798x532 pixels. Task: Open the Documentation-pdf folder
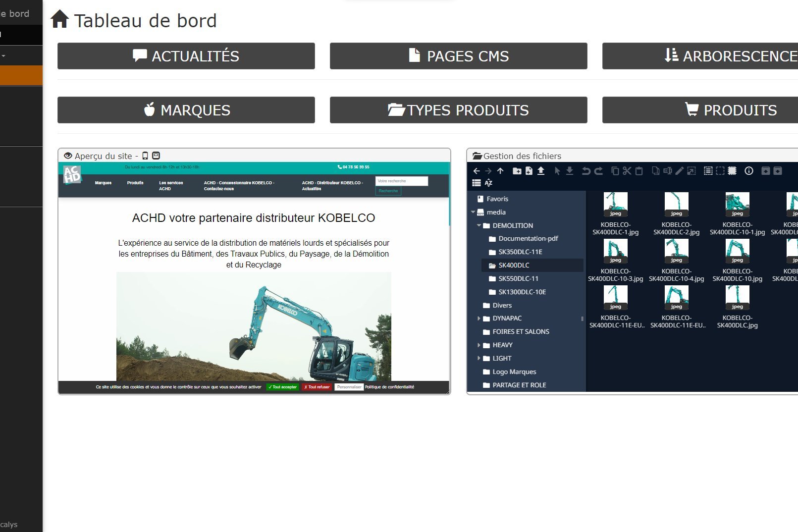(x=528, y=238)
